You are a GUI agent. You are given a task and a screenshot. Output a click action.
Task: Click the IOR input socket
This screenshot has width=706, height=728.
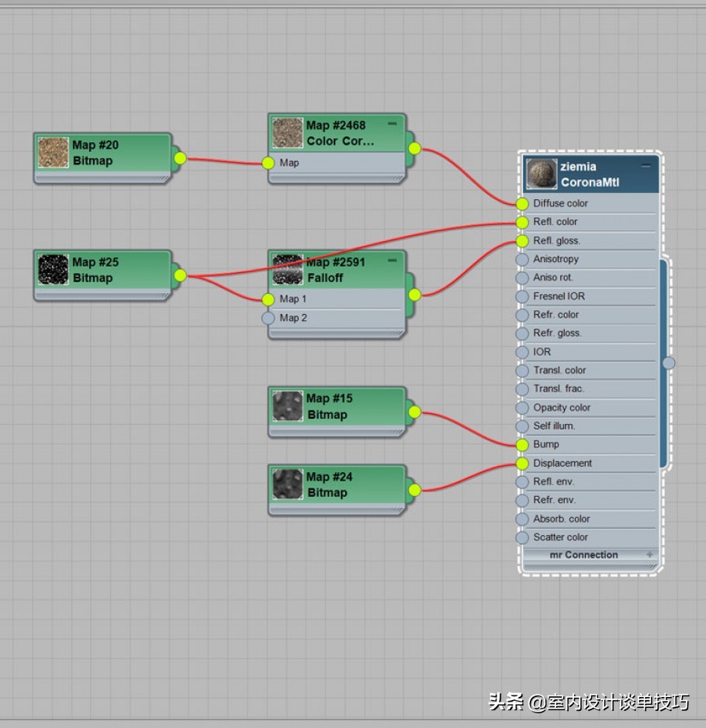click(522, 352)
